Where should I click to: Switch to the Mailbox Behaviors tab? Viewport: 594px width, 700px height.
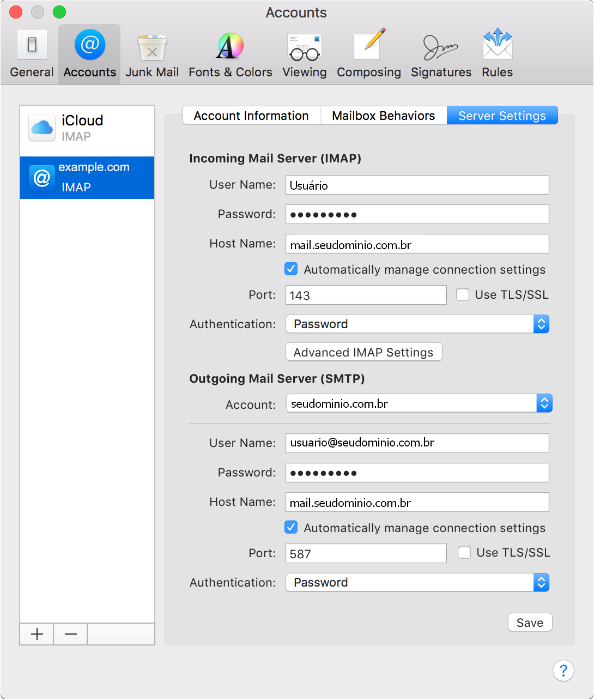384,116
